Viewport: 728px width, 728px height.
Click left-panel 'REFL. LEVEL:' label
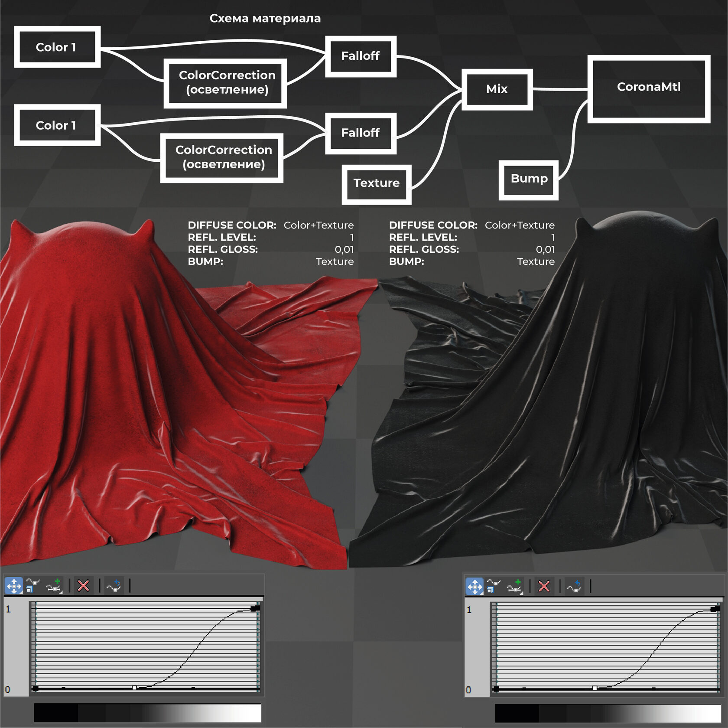tap(222, 237)
